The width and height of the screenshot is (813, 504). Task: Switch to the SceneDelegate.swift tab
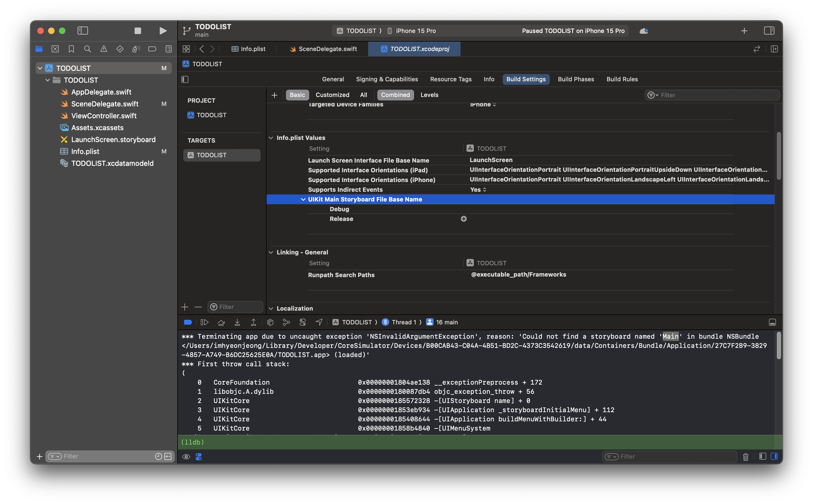(x=323, y=49)
